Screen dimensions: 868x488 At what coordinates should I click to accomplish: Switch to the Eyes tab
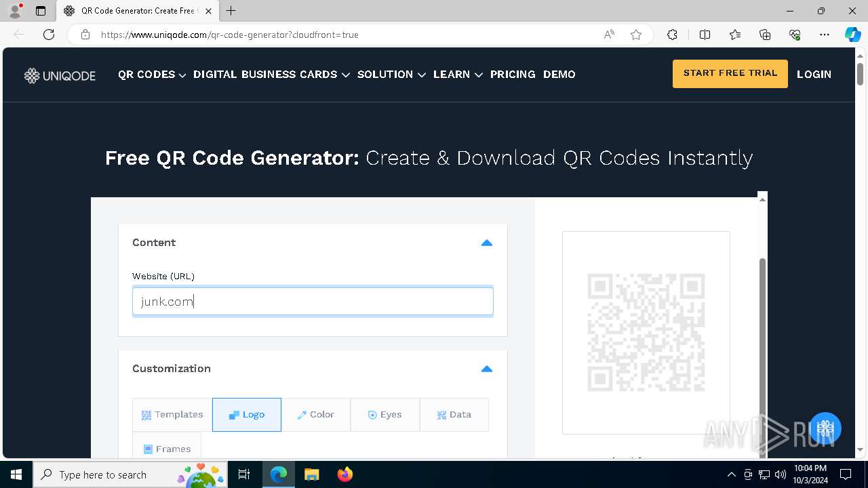pos(385,415)
